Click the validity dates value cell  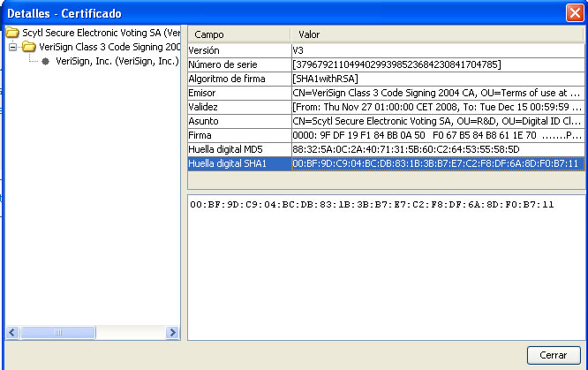[438, 107]
